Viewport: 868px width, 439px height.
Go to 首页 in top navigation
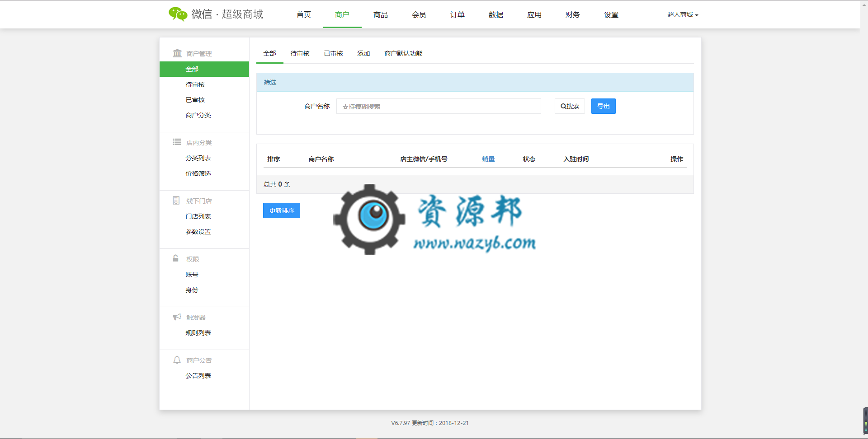pos(304,14)
